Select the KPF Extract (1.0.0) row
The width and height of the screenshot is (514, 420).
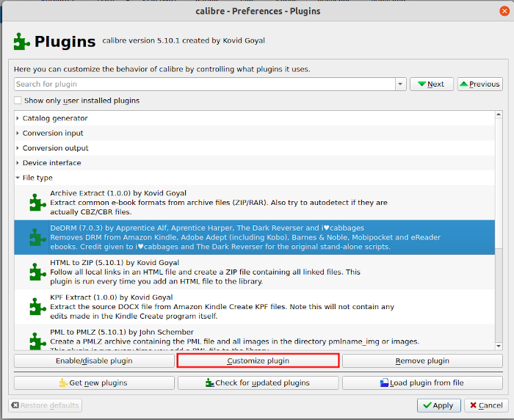point(254,307)
